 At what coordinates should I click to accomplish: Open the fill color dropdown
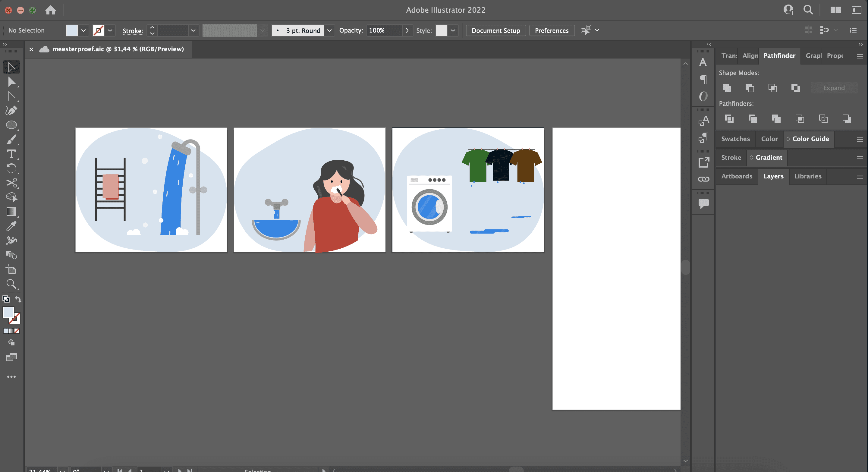coord(83,30)
